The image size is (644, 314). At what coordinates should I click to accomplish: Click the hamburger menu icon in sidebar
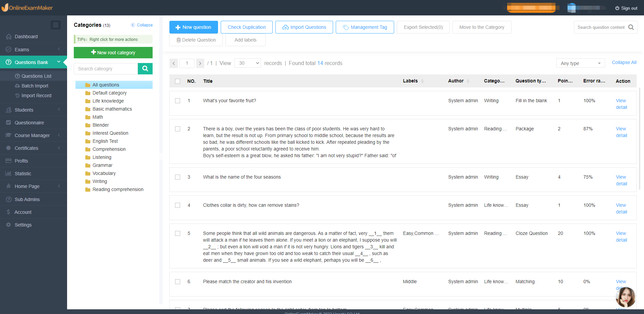[x=56, y=25]
